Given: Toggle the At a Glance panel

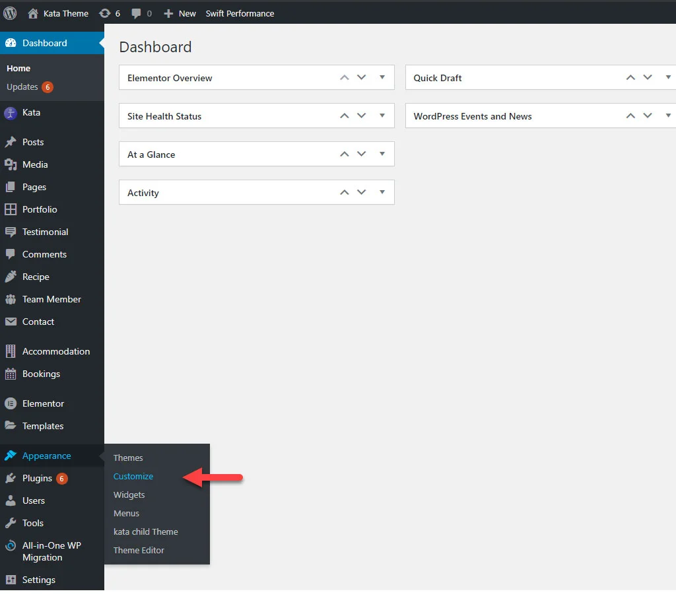Looking at the screenshot, I should click(x=382, y=154).
